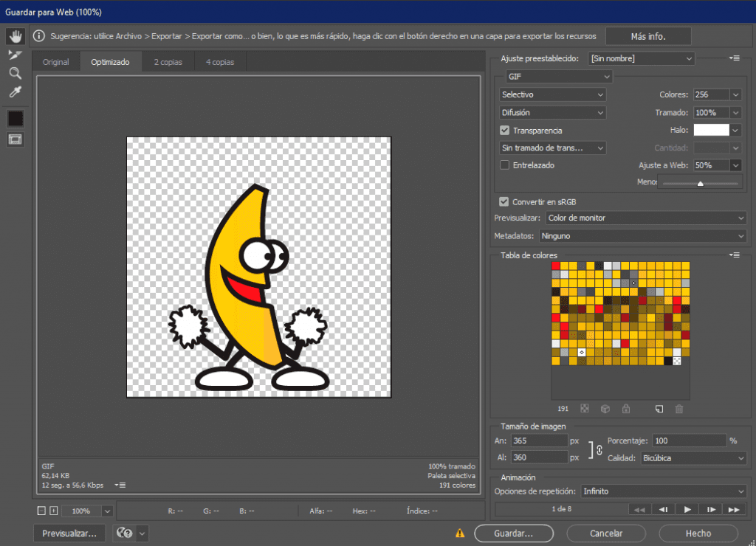Pick the Eyedropper tool
756x546 pixels.
pyautogui.click(x=15, y=91)
